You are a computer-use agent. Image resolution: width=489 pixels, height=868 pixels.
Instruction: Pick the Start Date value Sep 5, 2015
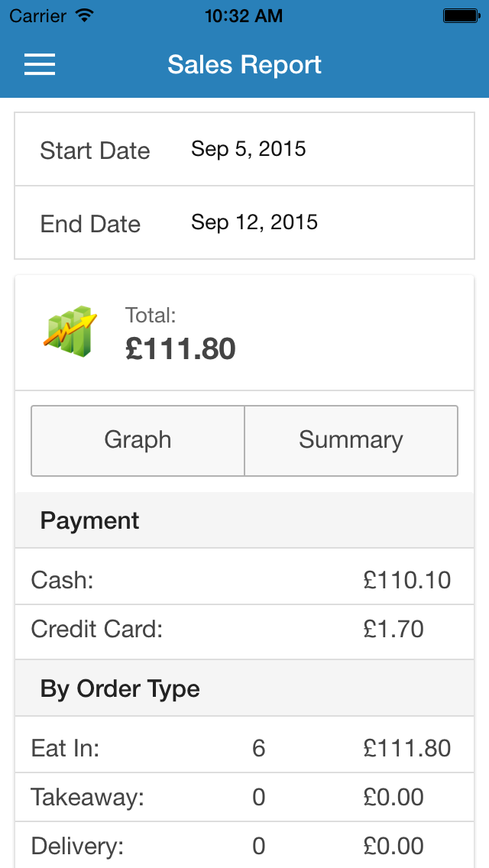[248, 149]
